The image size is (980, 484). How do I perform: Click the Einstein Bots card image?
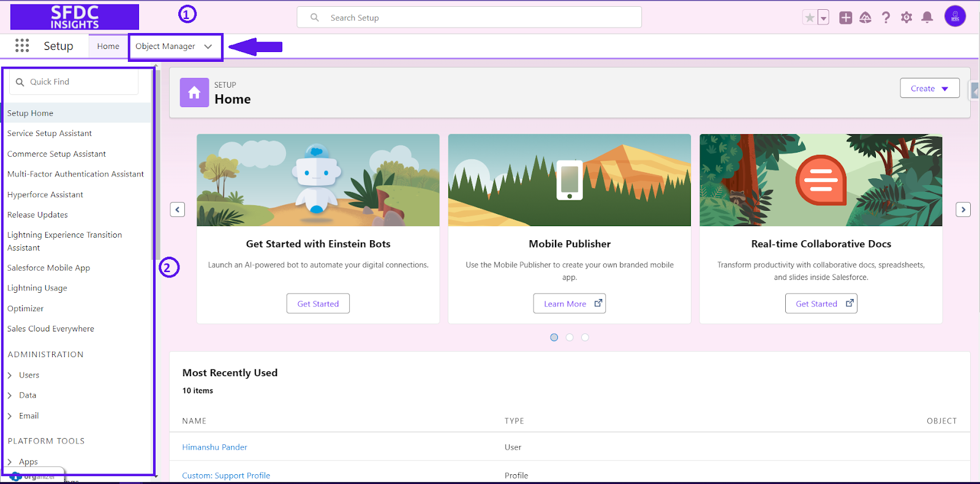(x=318, y=180)
